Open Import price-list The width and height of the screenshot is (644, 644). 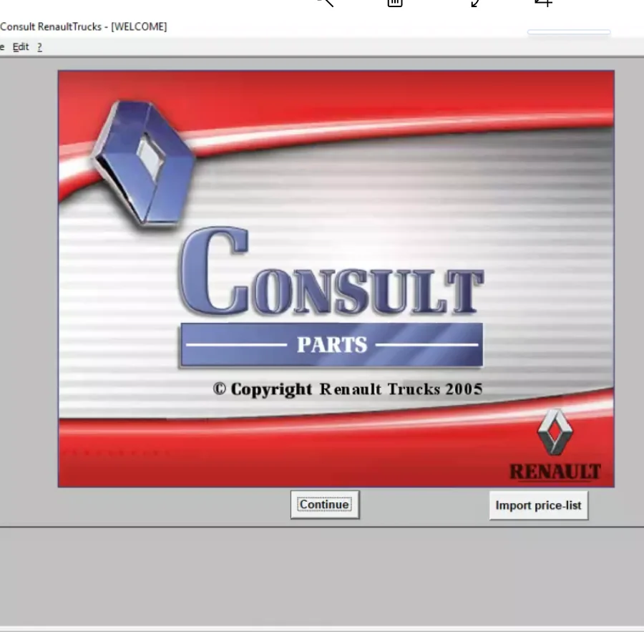[x=538, y=505]
